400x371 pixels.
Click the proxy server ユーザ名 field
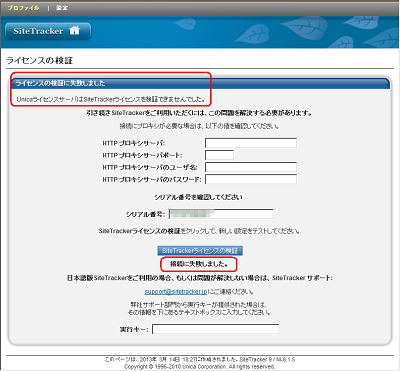251,167
